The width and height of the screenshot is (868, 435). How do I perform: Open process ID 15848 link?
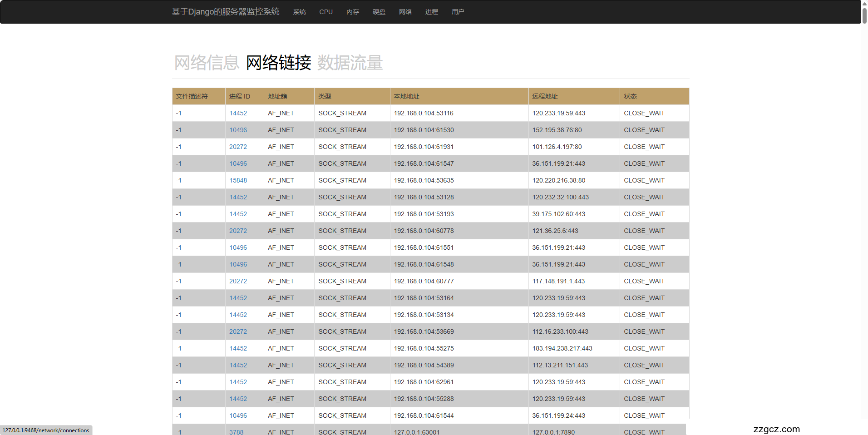coord(238,180)
